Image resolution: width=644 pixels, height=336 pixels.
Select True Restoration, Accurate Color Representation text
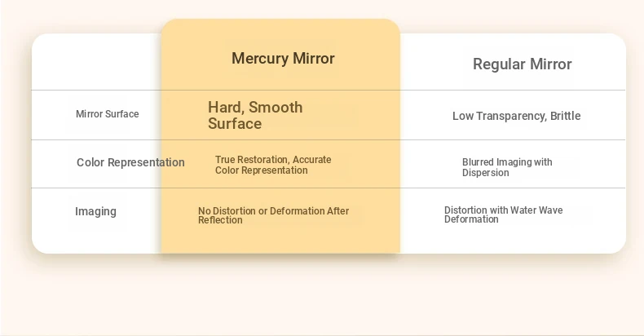(x=273, y=165)
